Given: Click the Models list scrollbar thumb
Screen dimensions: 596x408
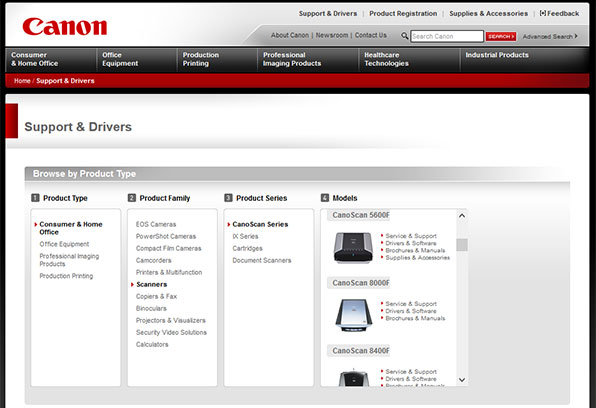Looking at the screenshot, I should tap(462, 245).
